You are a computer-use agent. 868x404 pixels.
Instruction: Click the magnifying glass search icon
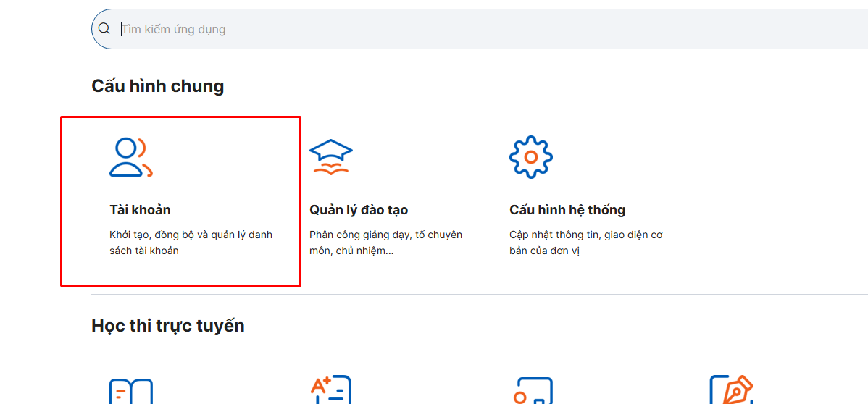[104, 29]
